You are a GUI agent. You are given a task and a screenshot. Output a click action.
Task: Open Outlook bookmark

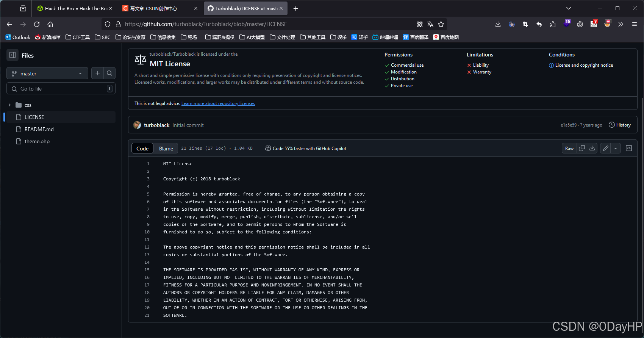click(18, 37)
